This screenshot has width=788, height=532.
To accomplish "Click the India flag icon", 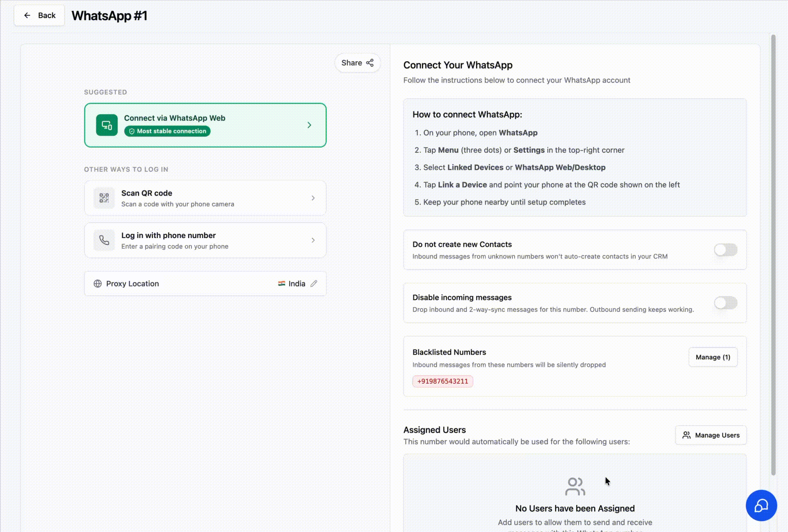I will tap(282, 283).
